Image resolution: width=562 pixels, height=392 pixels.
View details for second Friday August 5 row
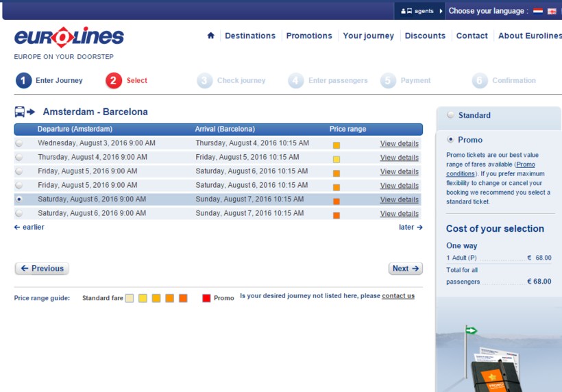tap(400, 186)
